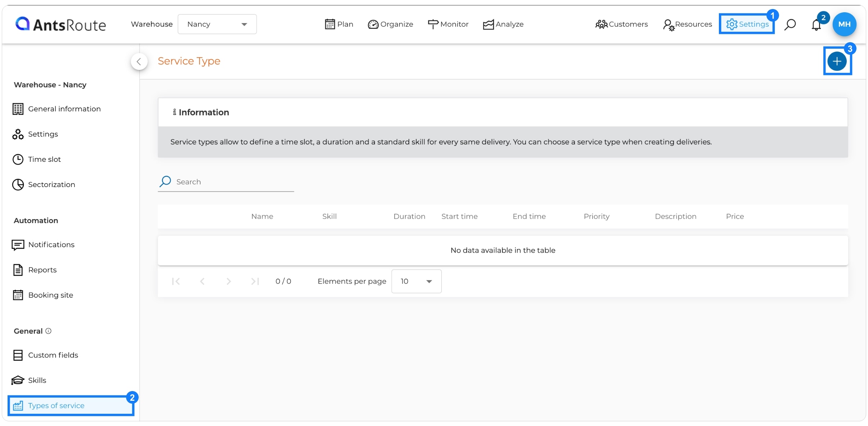Click the General information building icon
This screenshot has width=868, height=426.
[18, 109]
